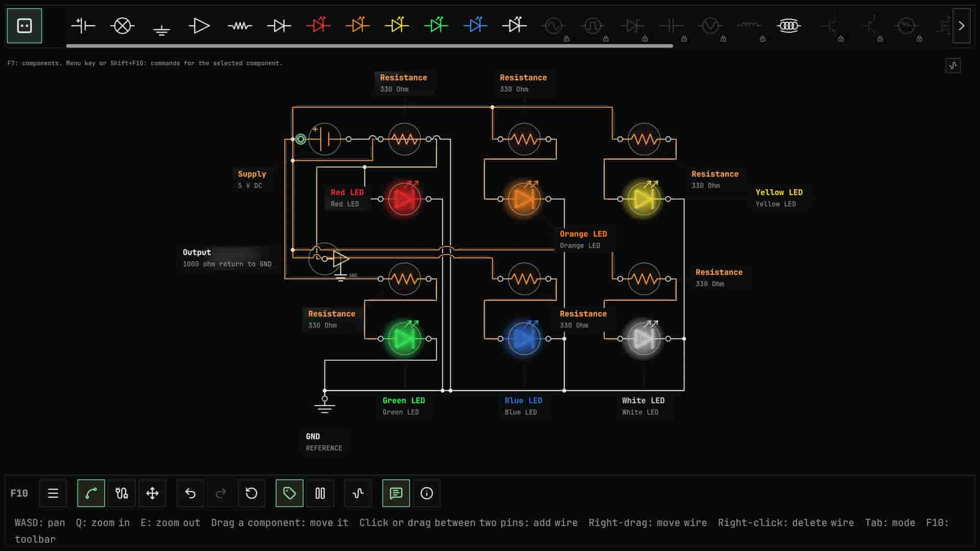Reset the circuit with the circular arrow
This screenshot has height=551, width=980.
click(252, 493)
